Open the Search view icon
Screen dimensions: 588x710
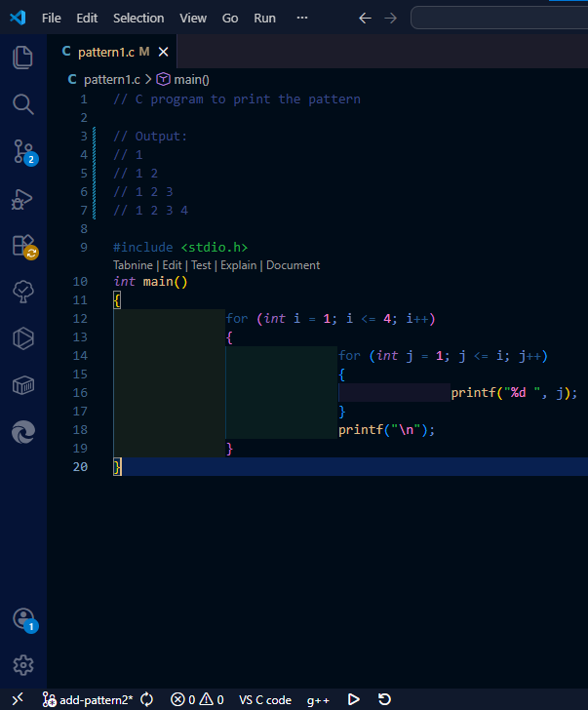coord(22,104)
